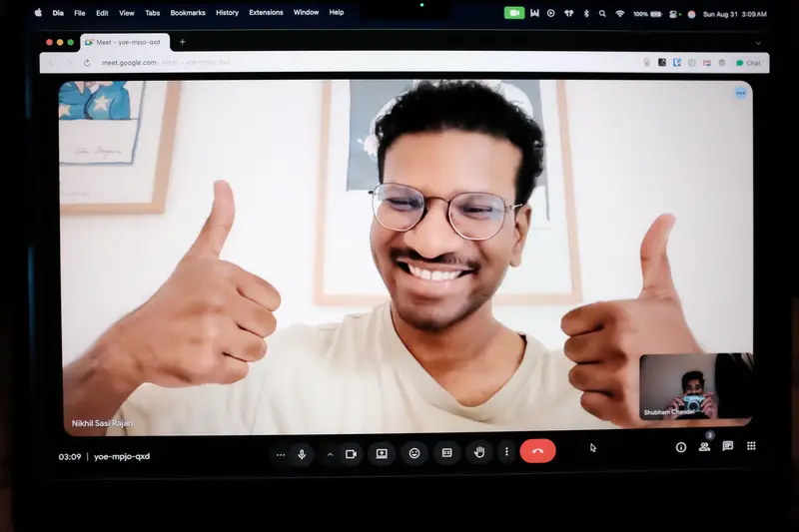Select Shubham Chandel self-view thumbnail

696,387
